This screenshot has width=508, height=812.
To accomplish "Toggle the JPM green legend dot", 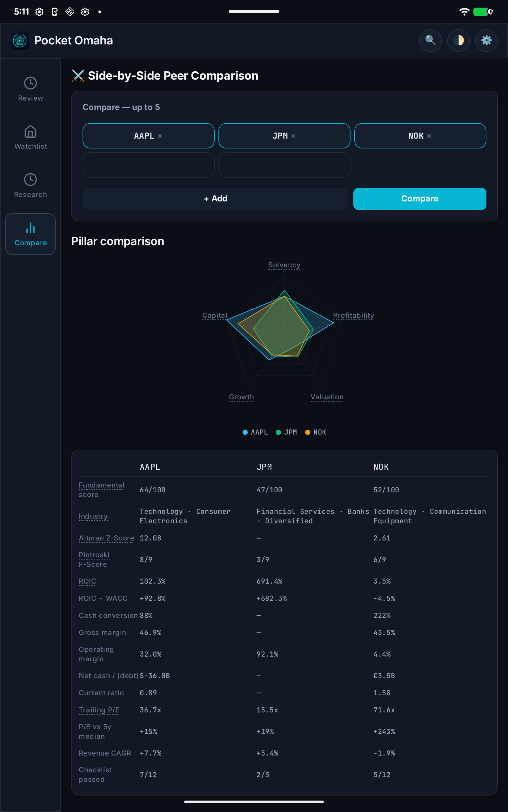I will click(278, 432).
